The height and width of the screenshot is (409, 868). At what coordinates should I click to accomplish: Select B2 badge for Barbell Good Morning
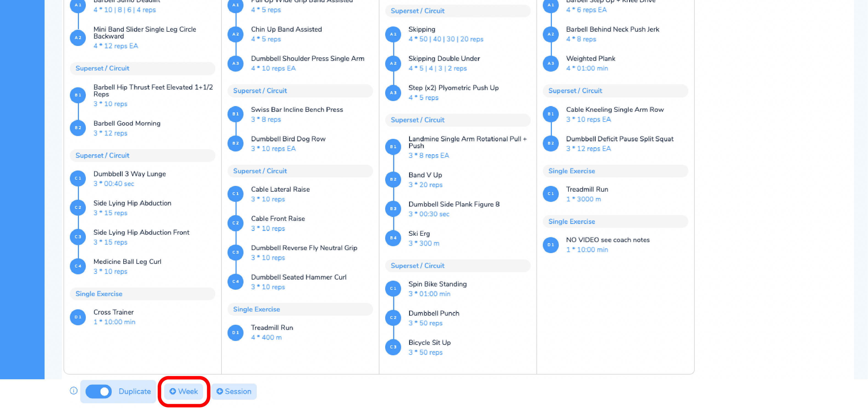tap(78, 128)
